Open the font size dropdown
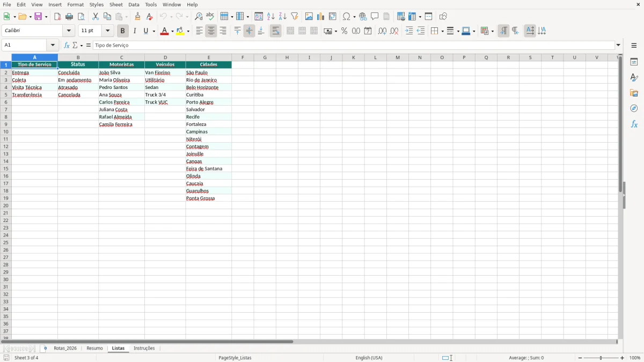This screenshot has height=362, width=644. (107, 31)
